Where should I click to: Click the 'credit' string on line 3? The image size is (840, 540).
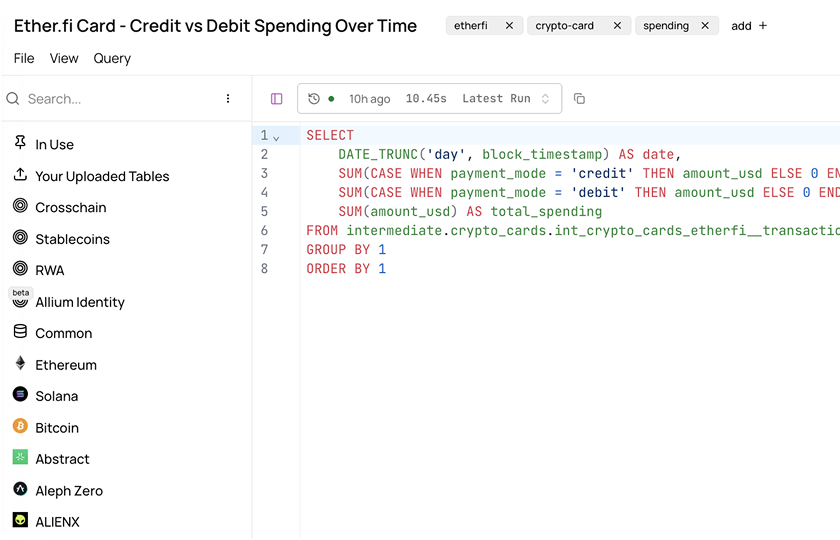coord(602,174)
